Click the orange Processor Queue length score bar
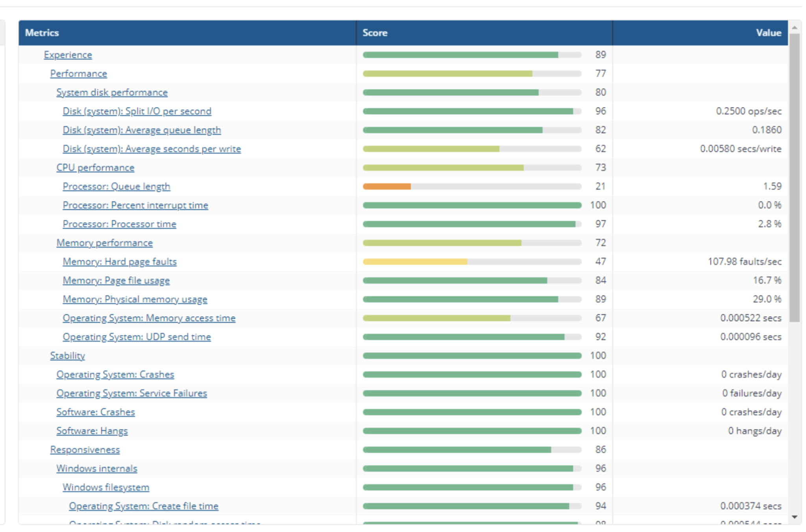 tap(387, 186)
